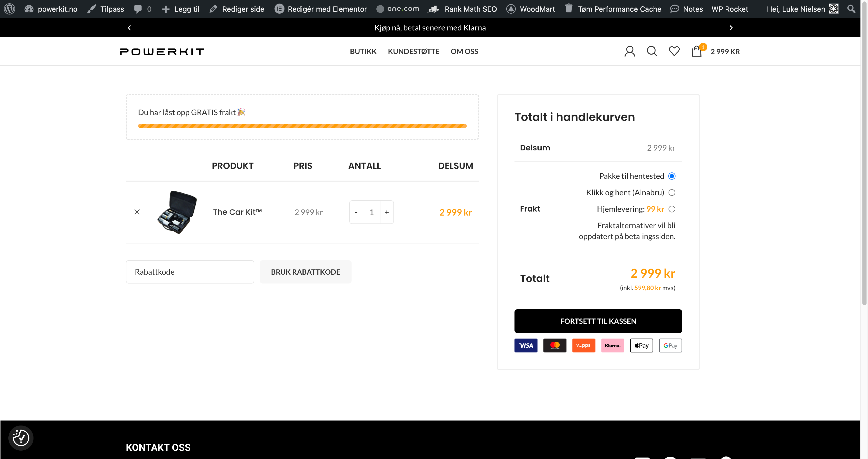Click the Klarna announcement banner text
The height and width of the screenshot is (459, 868).
(430, 28)
